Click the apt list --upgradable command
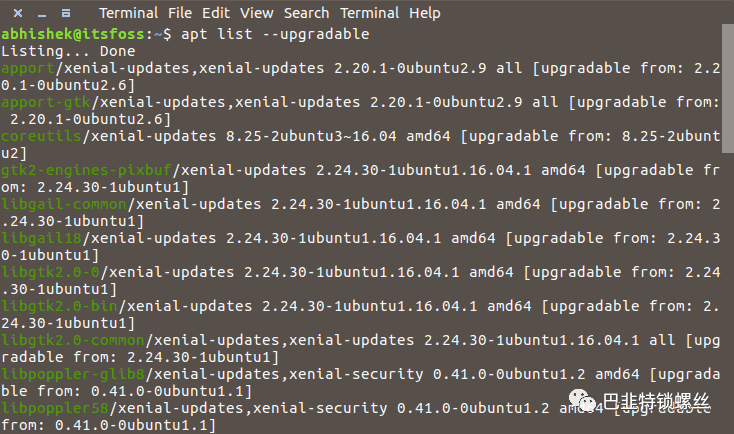The width and height of the screenshot is (734, 434). tap(275, 34)
